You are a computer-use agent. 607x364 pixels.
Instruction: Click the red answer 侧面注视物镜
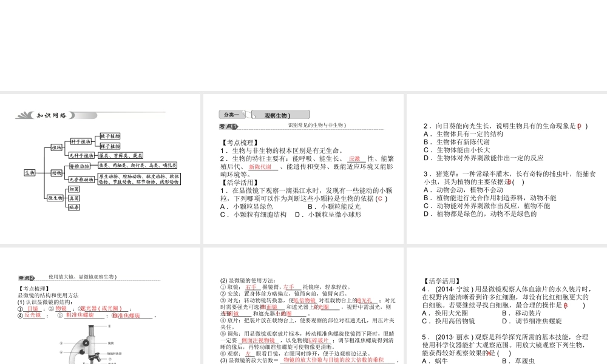point(258,340)
